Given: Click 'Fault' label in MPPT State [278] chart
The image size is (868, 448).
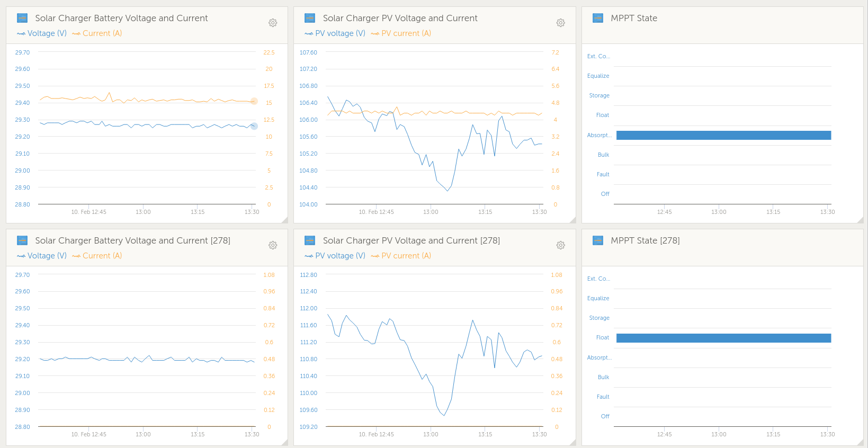Looking at the screenshot, I should click(603, 397).
